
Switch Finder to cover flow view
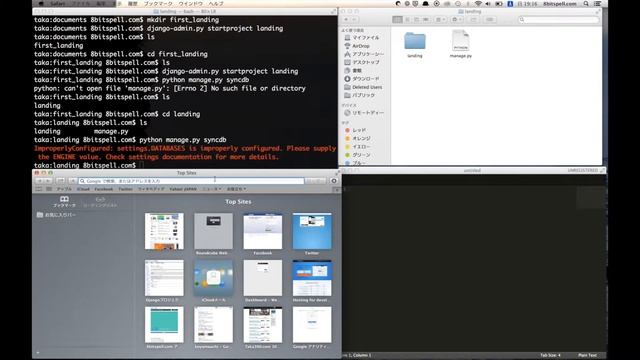[426, 20]
